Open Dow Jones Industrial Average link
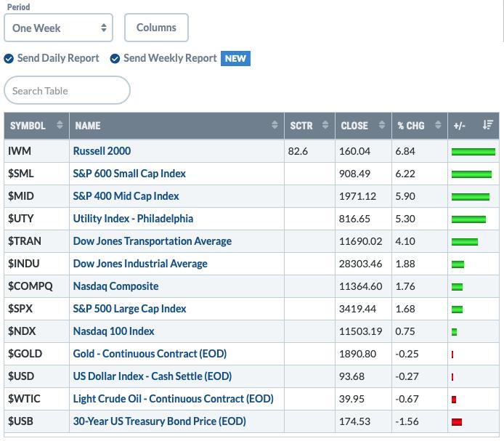The width and height of the screenshot is (504, 441). (140, 264)
